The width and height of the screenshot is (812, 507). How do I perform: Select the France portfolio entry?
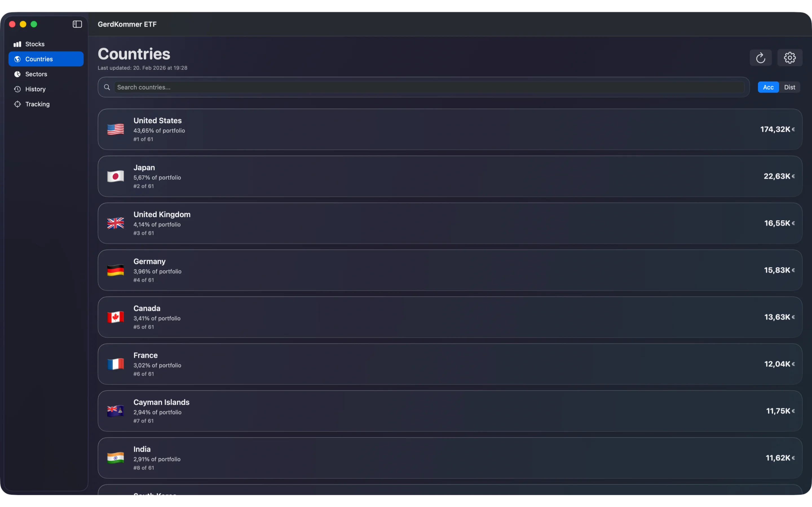(450, 364)
